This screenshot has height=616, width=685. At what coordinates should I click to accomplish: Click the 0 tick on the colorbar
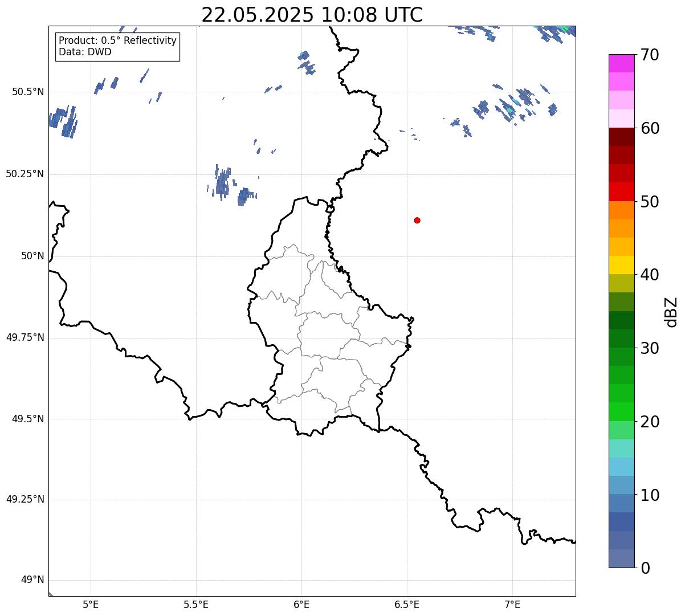(x=645, y=568)
